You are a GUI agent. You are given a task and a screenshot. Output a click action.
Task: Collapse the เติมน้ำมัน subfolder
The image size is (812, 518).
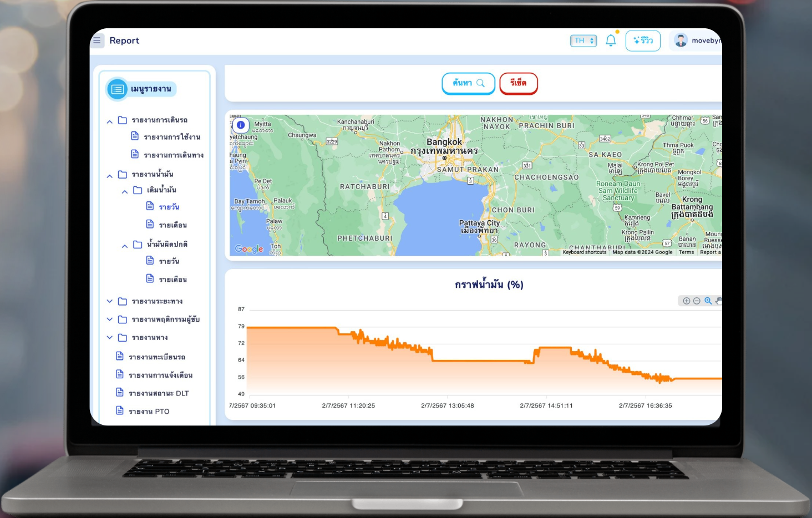click(x=125, y=191)
